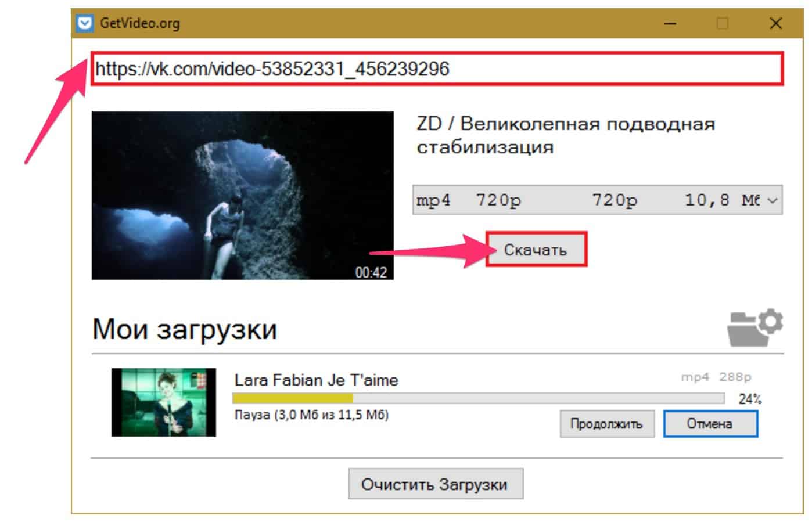The height and width of the screenshot is (526, 812).
Task: Click the Очистить Загрузки button
Action: click(436, 484)
